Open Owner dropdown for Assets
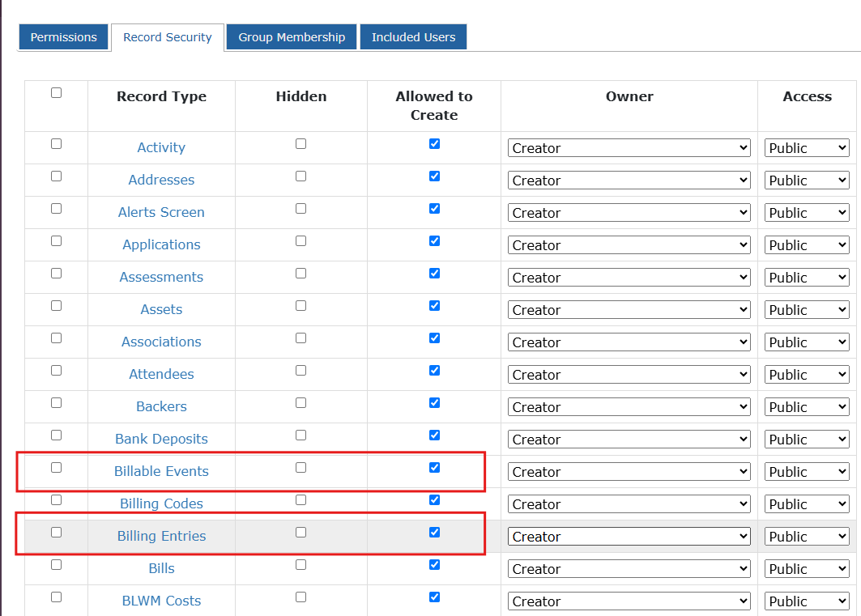Viewport: 861px width, 616px height. click(x=629, y=310)
